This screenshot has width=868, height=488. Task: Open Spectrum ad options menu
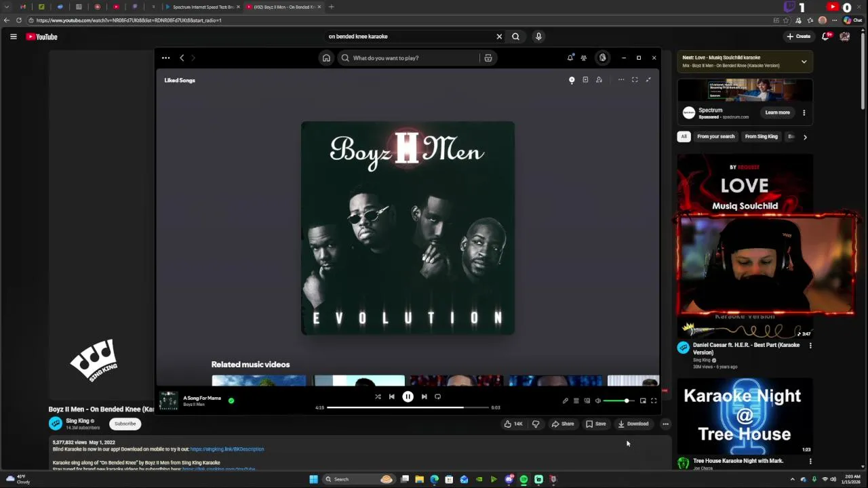(x=804, y=113)
